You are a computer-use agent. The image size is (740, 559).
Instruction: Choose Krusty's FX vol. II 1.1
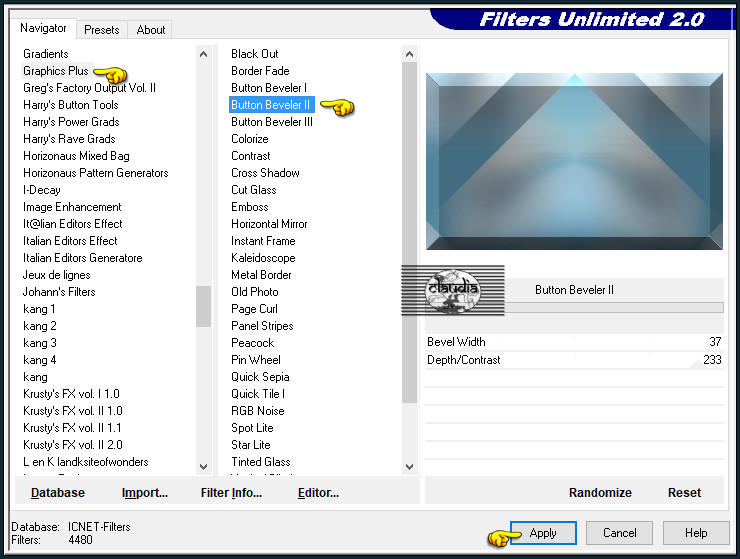pyautogui.click(x=72, y=428)
